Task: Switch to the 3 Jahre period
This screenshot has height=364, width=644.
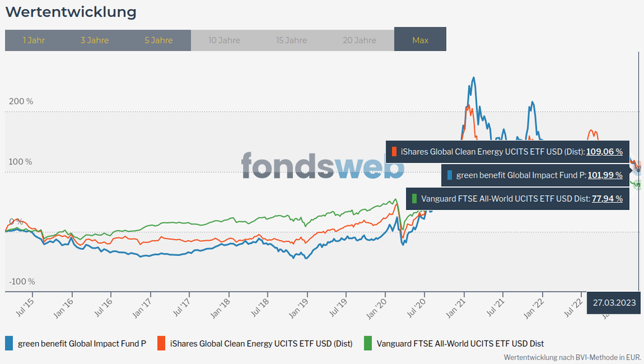Action: click(x=95, y=40)
